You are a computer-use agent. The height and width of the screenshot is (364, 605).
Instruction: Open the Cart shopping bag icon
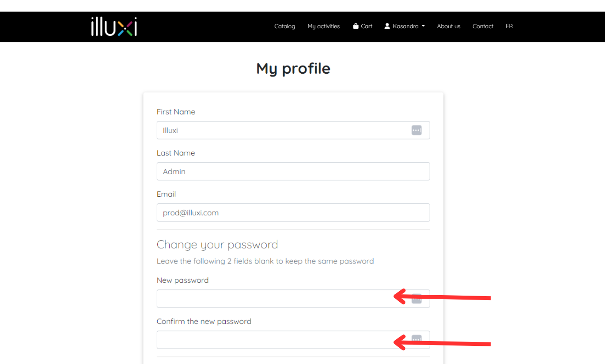tap(355, 26)
